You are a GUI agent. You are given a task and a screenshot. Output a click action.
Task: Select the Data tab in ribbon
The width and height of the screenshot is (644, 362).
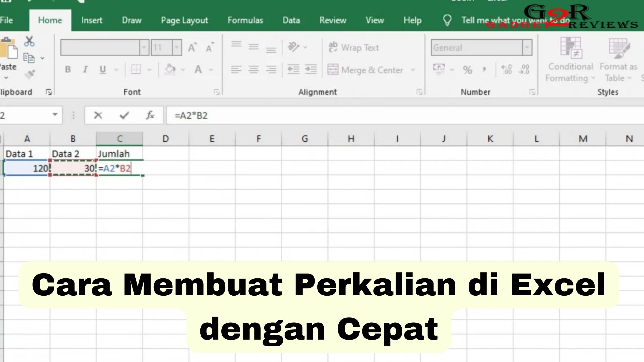(291, 20)
